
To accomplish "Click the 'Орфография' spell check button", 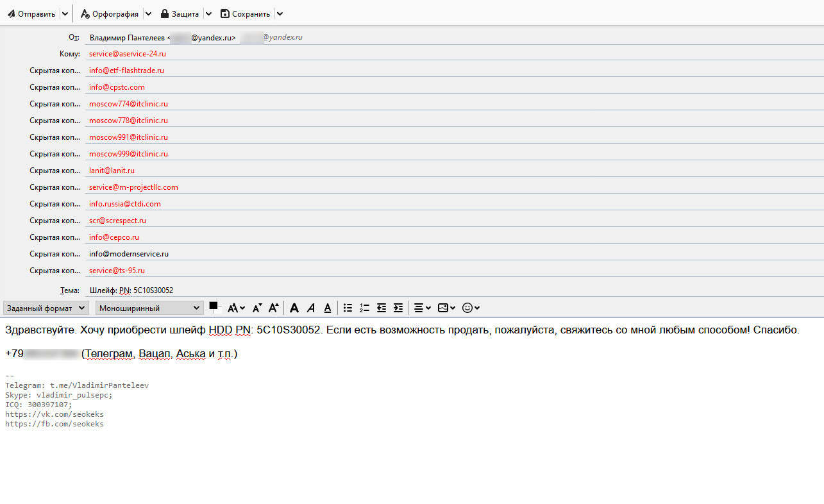I will point(109,14).
